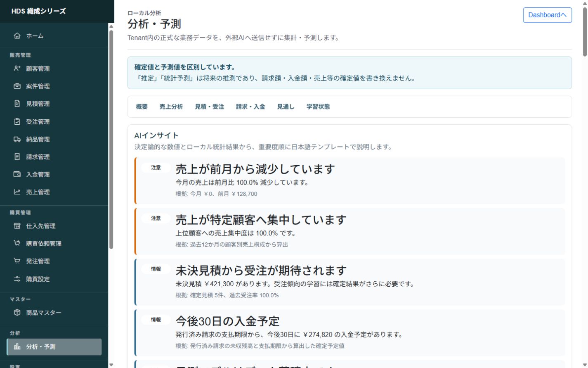588x368 pixels.
Task: Click the wallet icon for 入金管理
Action: [x=17, y=175]
